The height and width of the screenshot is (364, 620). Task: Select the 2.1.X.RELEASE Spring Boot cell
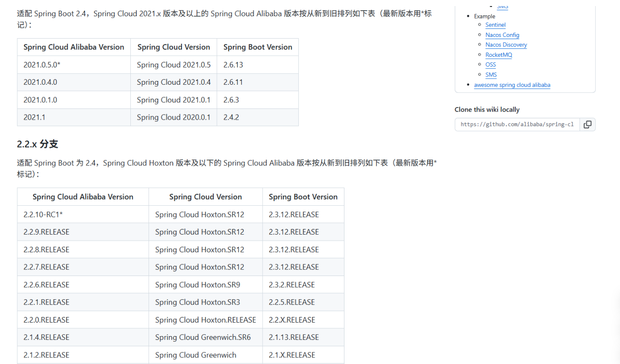(303, 355)
